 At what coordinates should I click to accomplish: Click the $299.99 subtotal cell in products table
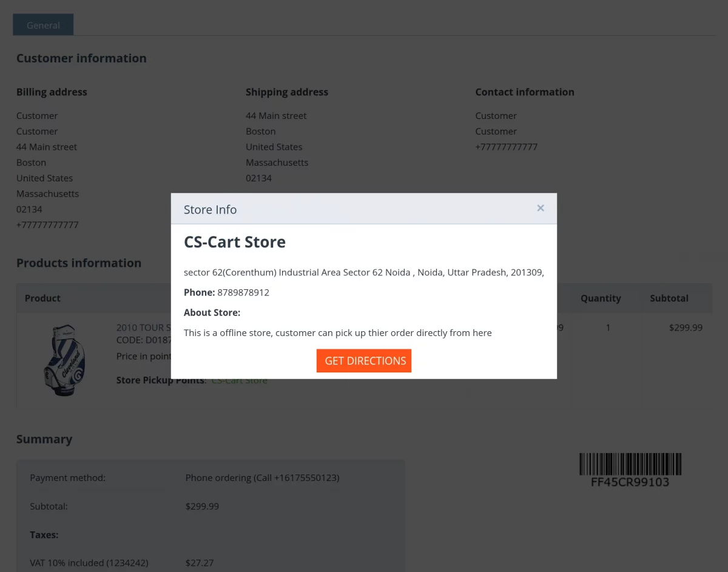(x=686, y=328)
